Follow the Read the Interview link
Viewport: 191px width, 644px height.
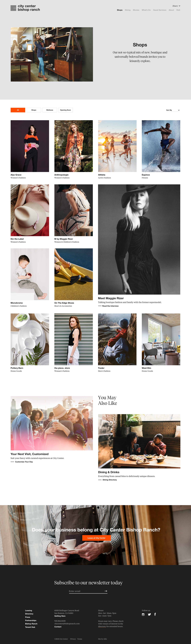point(110,306)
